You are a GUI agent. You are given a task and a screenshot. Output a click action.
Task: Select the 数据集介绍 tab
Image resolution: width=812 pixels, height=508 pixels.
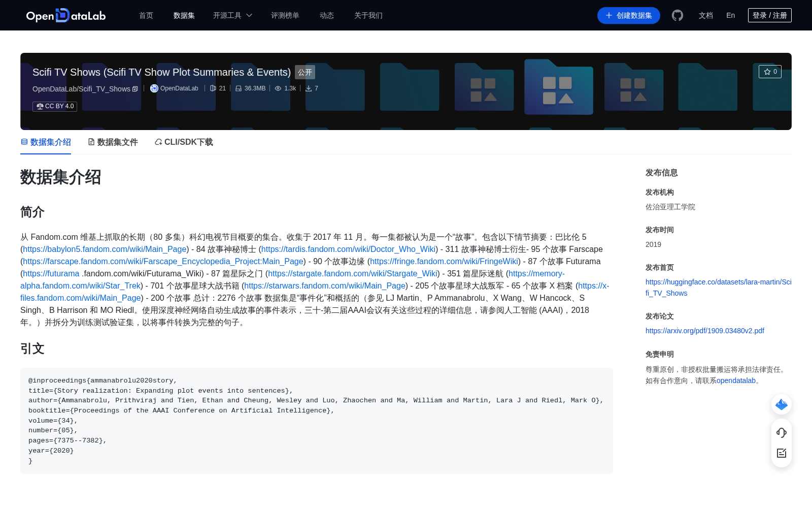(x=46, y=142)
